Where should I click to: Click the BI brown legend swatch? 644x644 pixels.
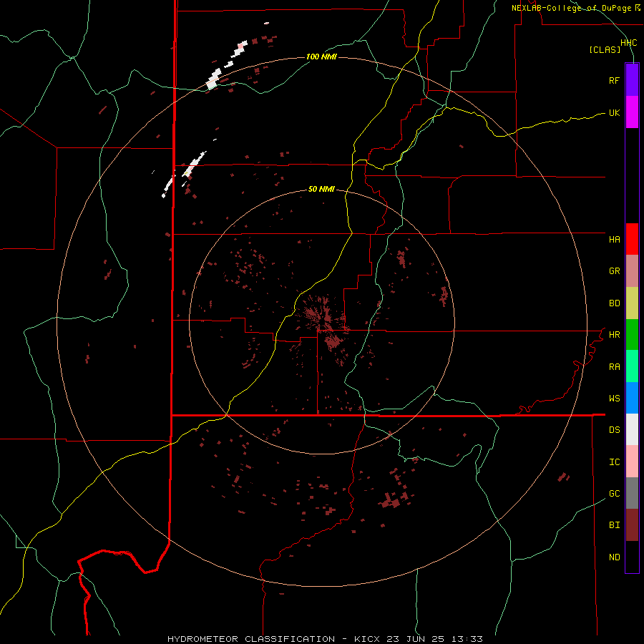(x=632, y=525)
